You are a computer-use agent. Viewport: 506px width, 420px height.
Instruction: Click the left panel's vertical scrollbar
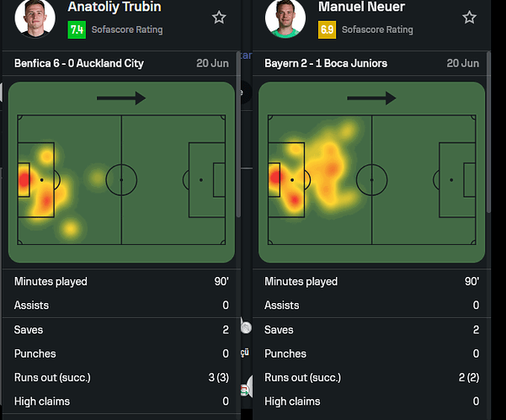coord(238,134)
